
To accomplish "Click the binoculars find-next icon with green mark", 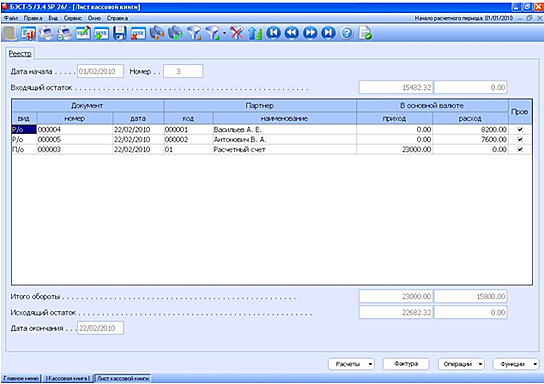I will [x=175, y=33].
